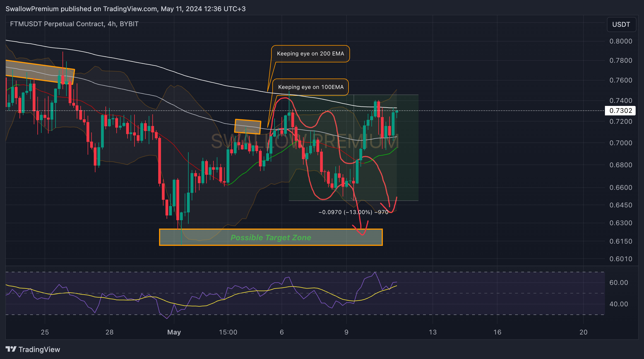This screenshot has height=359, width=644.
Task: Select the 0.7302 current price label
Action: [x=620, y=111]
